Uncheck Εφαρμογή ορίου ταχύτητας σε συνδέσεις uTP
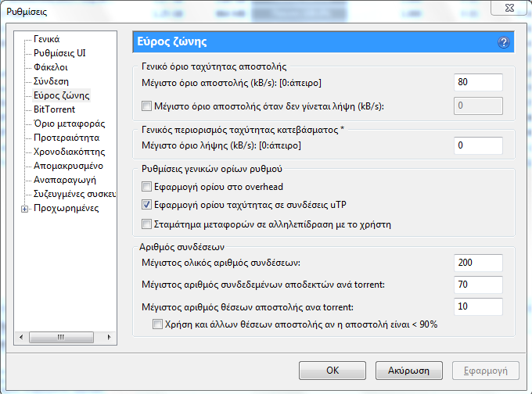 [x=146, y=205]
